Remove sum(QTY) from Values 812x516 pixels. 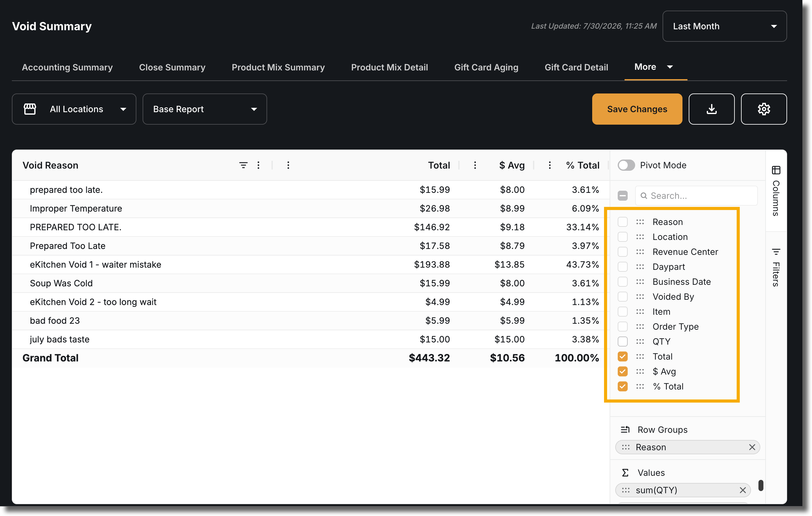click(742, 490)
